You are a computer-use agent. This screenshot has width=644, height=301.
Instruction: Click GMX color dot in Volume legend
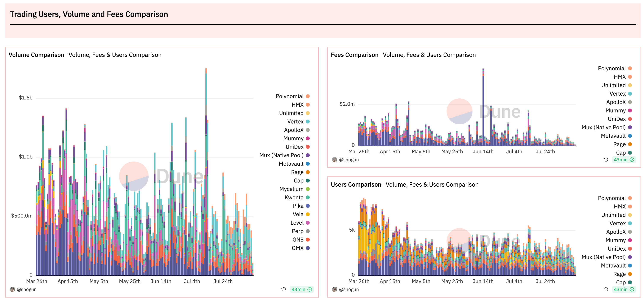tap(308, 248)
